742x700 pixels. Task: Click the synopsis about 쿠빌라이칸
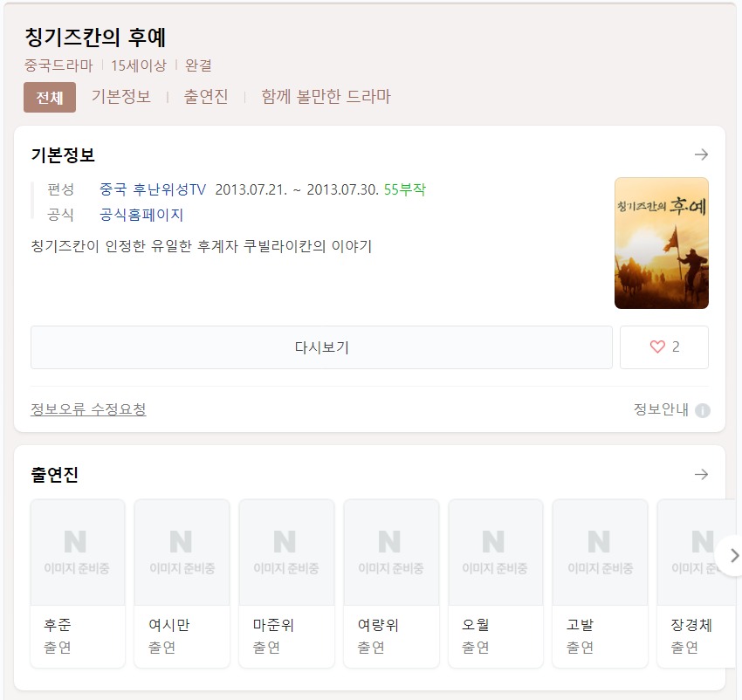[202, 246]
